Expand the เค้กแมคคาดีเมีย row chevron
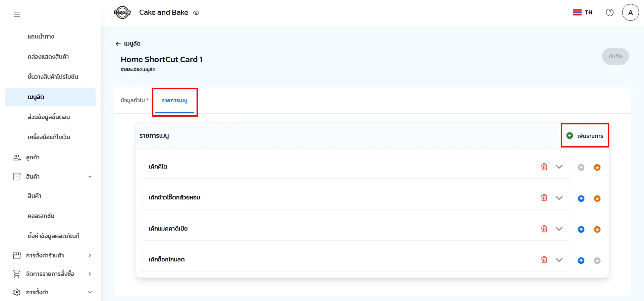The height and width of the screenshot is (301, 644). pos(559,229)
